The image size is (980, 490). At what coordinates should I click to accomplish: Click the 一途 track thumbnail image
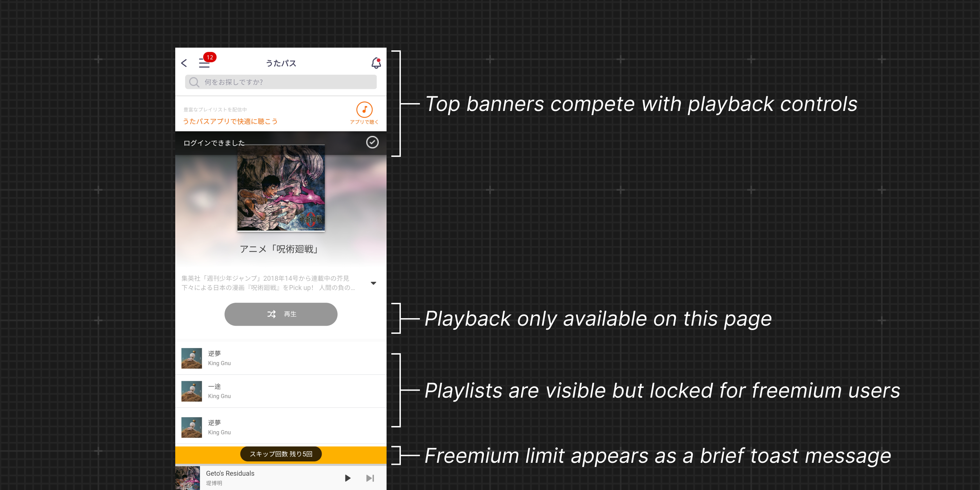tap(191, 391)
